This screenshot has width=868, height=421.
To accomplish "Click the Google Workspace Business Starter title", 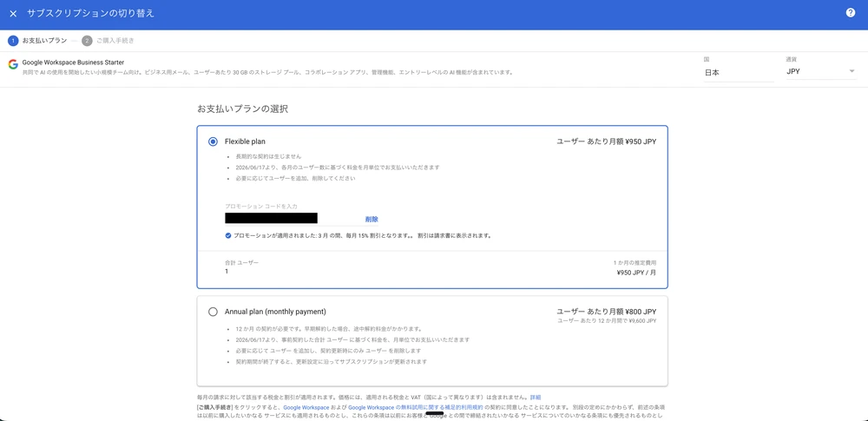I will coord(73,62).
